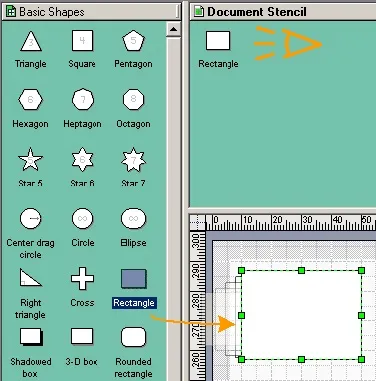Pick the Pentagon shape icon
The width and height of the screenshot is (376, 381).
(x=133, y=41)
